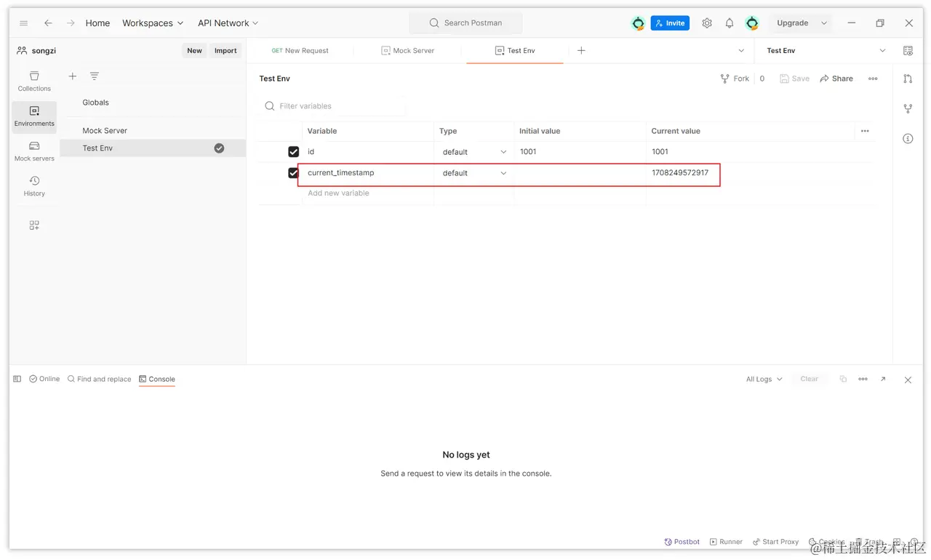931x560 pixels.
Task: Click the Search Postman field
Action: coord(465,23)
